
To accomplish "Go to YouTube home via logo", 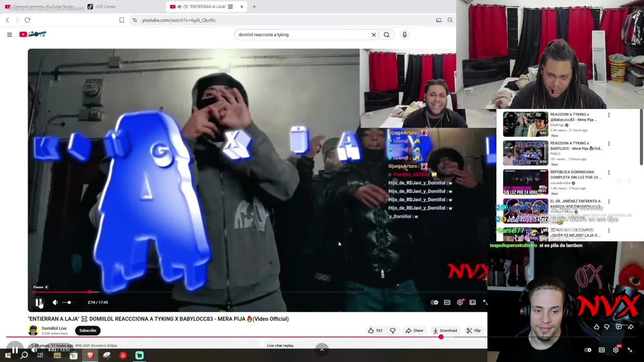I will (33, 34).
